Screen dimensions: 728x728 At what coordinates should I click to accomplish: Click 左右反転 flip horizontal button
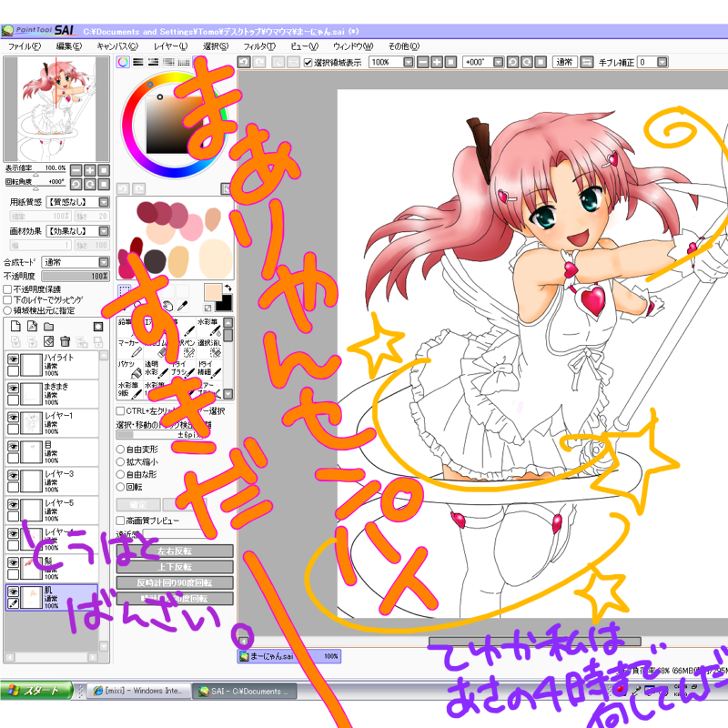pos(175,551)
